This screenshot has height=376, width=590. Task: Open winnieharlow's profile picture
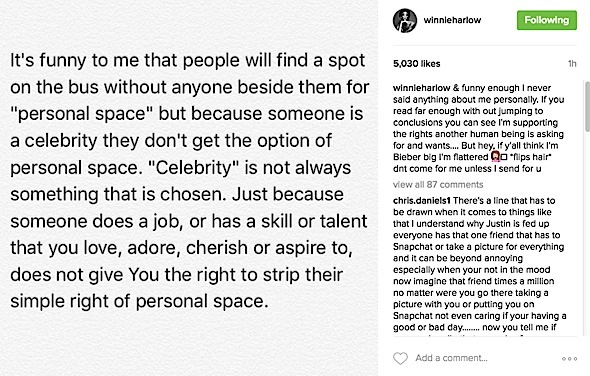point(405,20)
